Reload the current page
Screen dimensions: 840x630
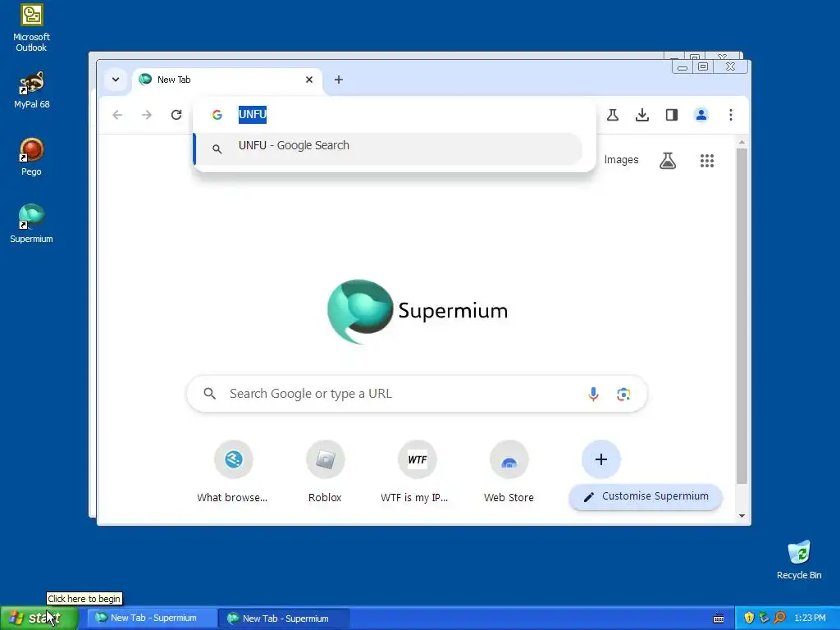pos(176,115)
